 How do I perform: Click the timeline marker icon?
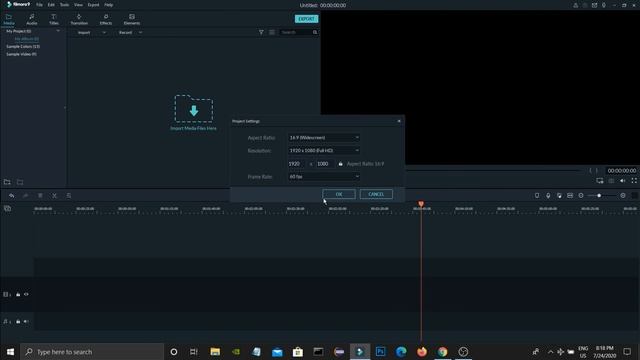tap(537, 196)
